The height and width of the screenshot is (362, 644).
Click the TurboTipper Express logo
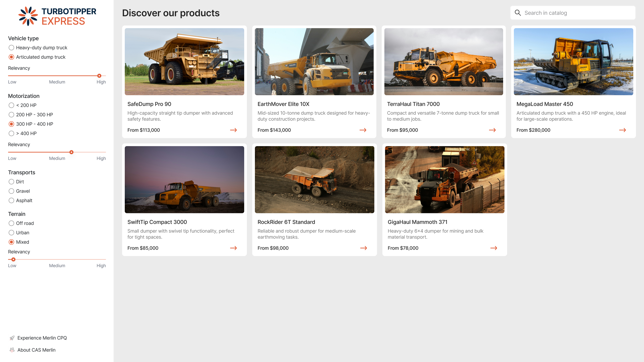[x=57, y=16]
